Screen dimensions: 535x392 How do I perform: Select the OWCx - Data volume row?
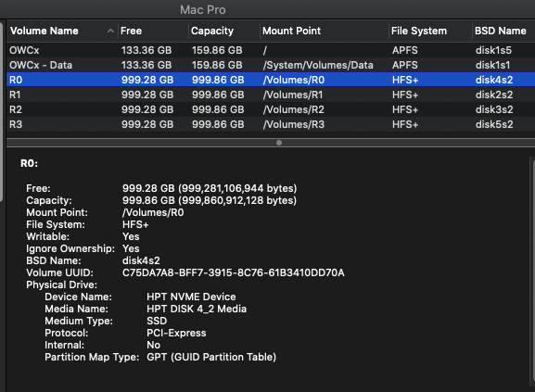coord(271,65)
